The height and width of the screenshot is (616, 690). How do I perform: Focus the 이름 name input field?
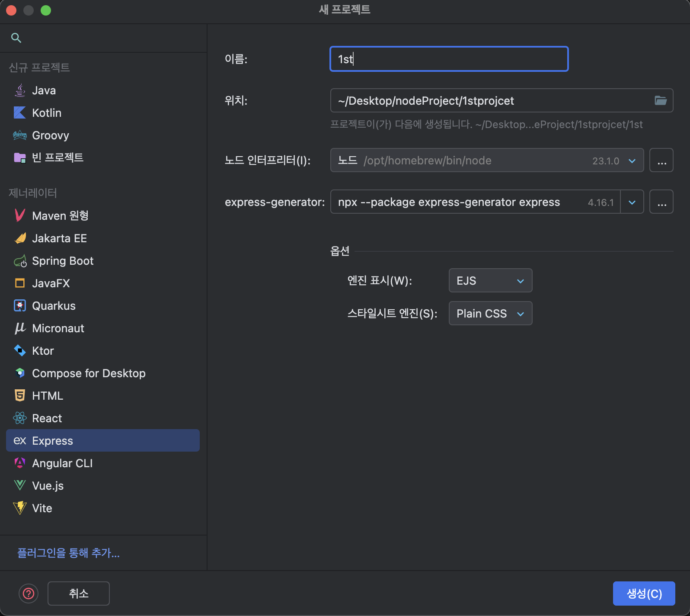tap(449, 59)
